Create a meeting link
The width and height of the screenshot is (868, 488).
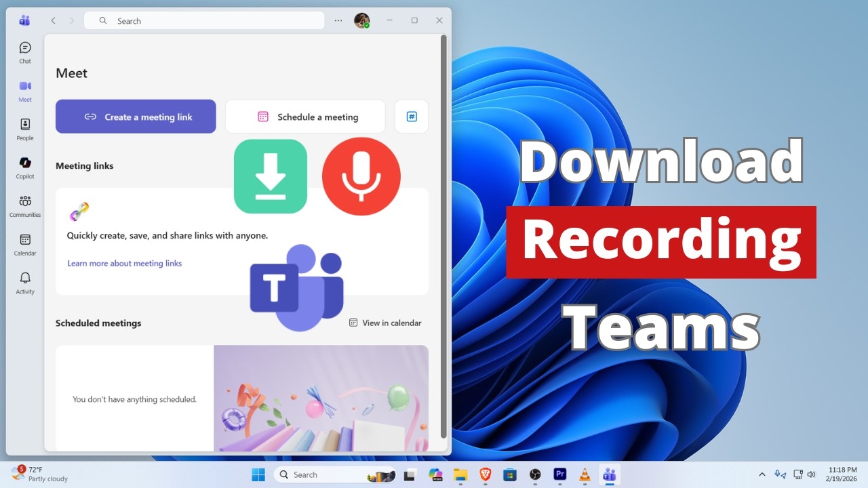[136, 117]
